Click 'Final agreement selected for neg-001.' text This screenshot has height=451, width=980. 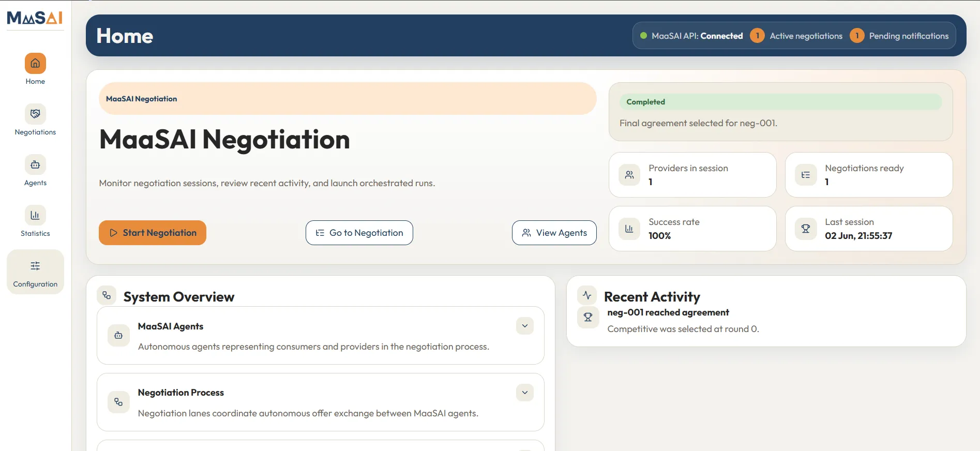(698, 123)
